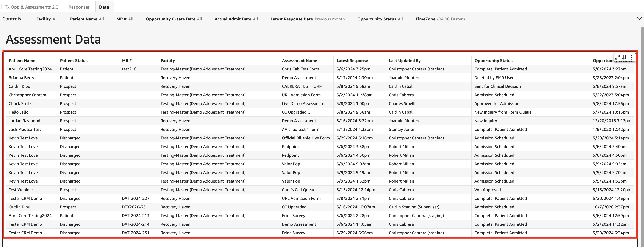644x247 pixels.
Task: Click the Latest Response column header
Action: point(352,61)
